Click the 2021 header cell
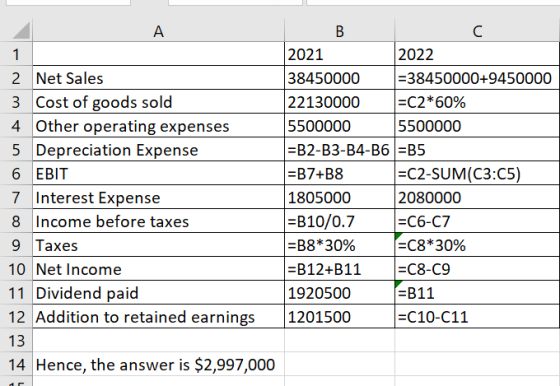The image size is (560, 386). click(x=340, y=55)
